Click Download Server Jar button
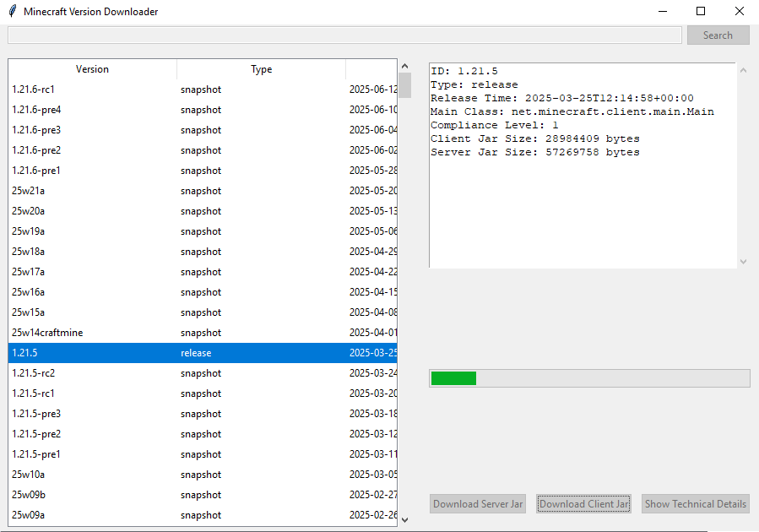The width and height of the screenshot is (759, 532). (478, 504)
